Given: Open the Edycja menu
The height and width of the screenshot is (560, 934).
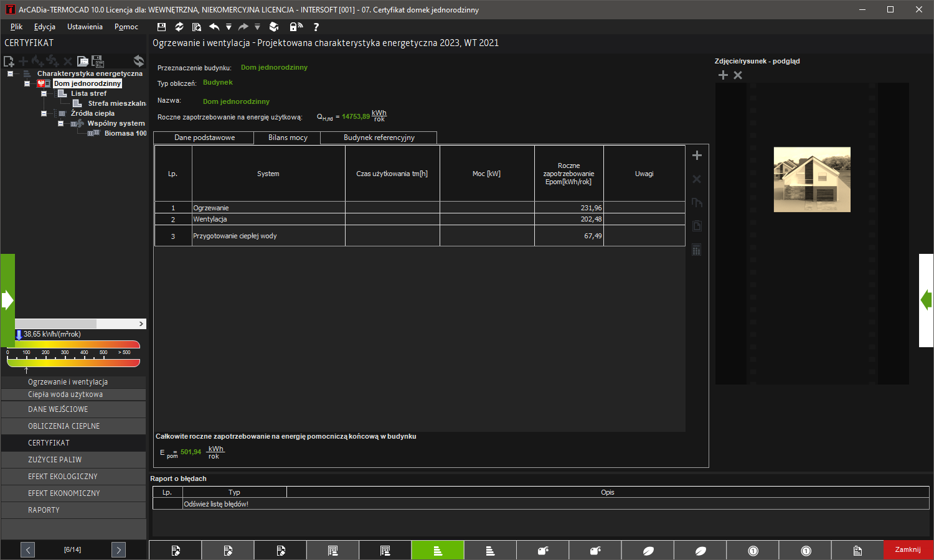Looking at the screenshot, I should (x=45, y=27).
